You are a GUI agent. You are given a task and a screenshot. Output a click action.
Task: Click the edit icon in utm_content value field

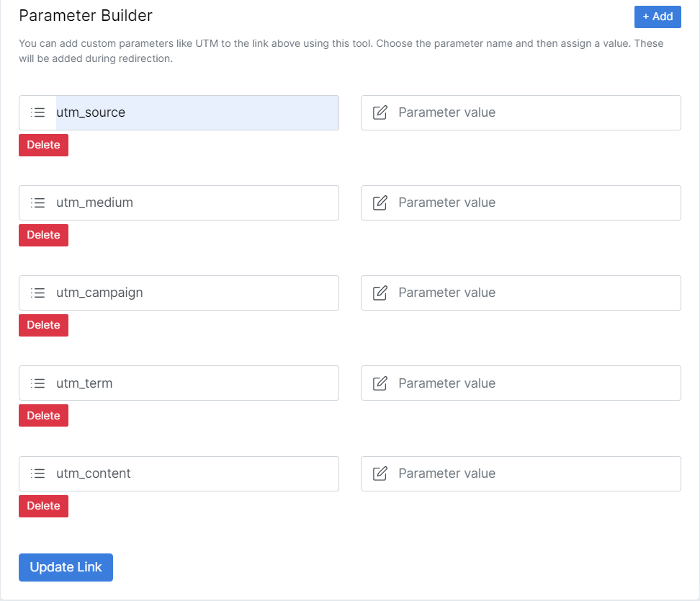(380, 473)
